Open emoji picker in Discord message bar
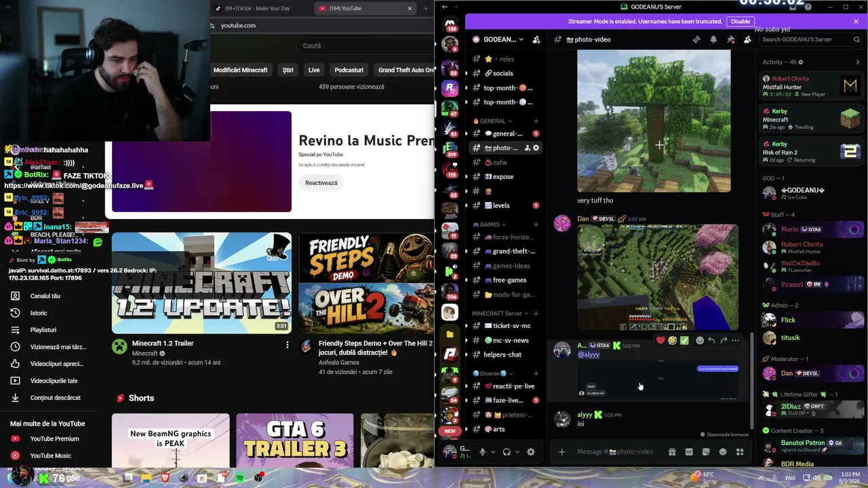Image resolution: width=868 pixels, height=488 pixels. (x=723, y=452)
